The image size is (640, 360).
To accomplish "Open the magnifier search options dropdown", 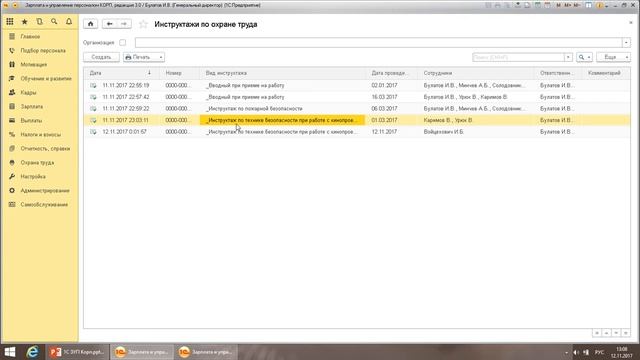I will click(x=584, y=57).
